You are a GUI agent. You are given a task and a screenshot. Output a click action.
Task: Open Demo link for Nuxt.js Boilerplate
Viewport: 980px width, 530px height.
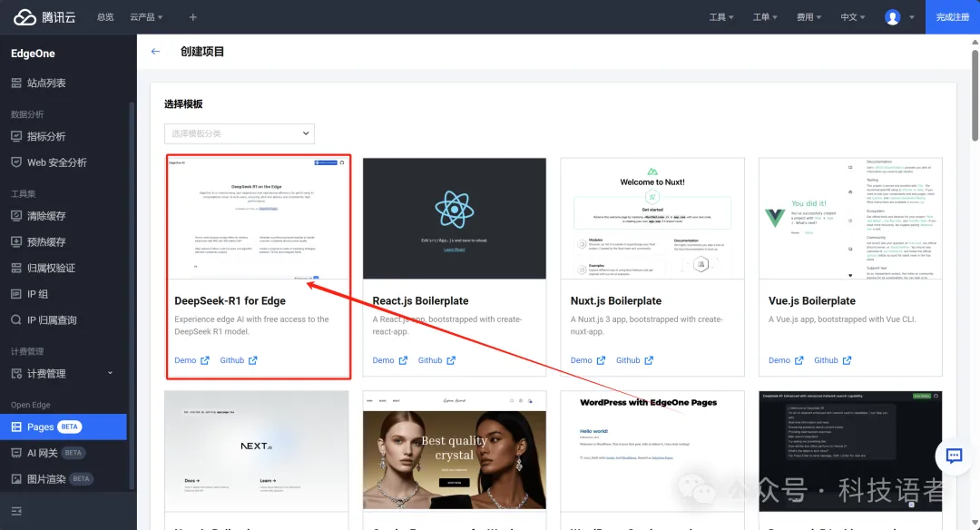click(x=588, y=360)
